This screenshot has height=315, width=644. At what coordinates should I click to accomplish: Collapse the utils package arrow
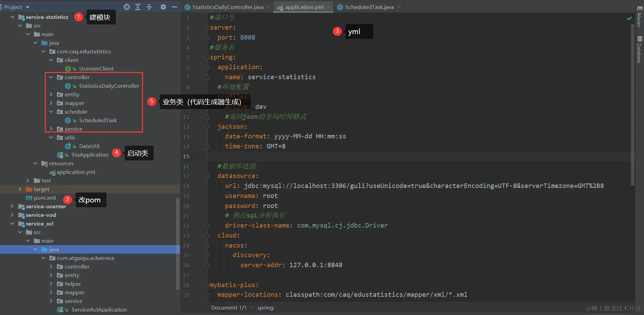[51, 138]
